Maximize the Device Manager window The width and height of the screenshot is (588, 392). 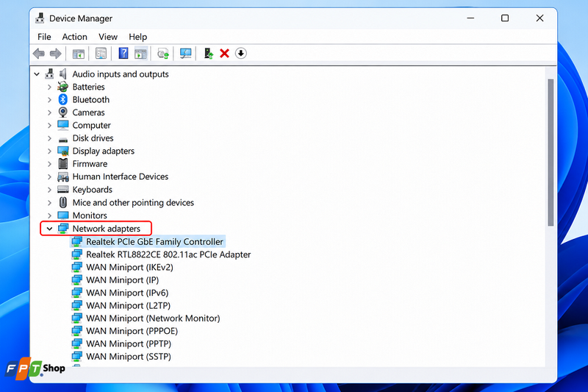[505, 18]
